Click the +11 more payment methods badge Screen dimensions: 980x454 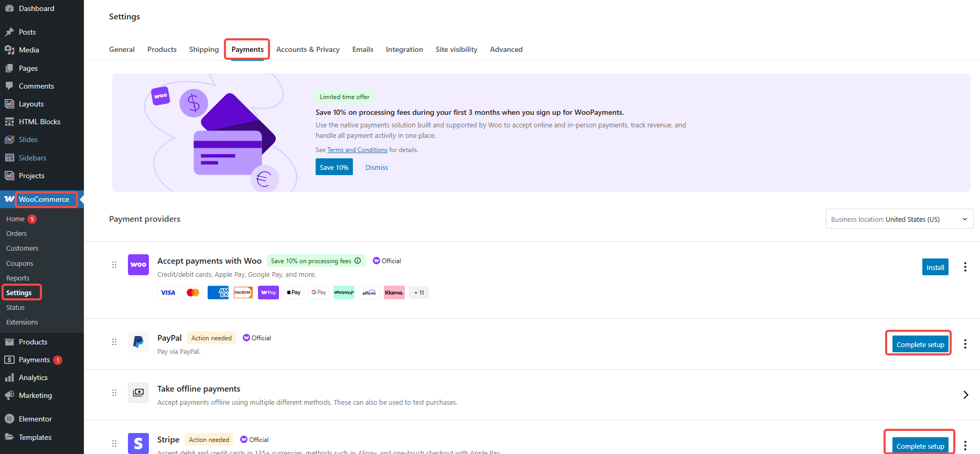click(419, 293)
